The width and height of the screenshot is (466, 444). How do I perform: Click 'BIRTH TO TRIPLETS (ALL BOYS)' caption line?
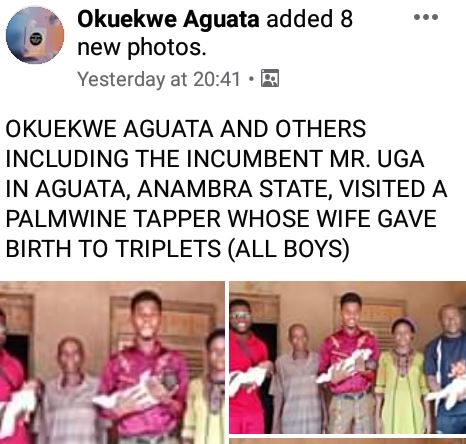177,249
